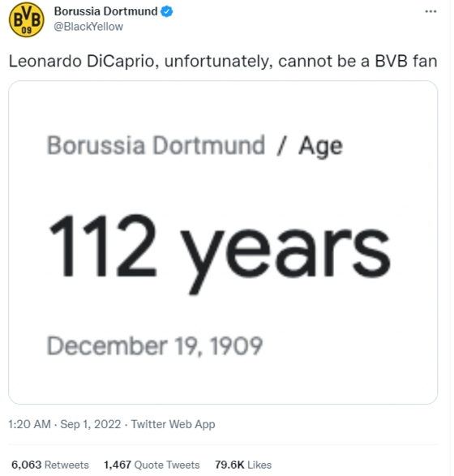
Task: Click the blue verified badge
Action: [167, 11]
